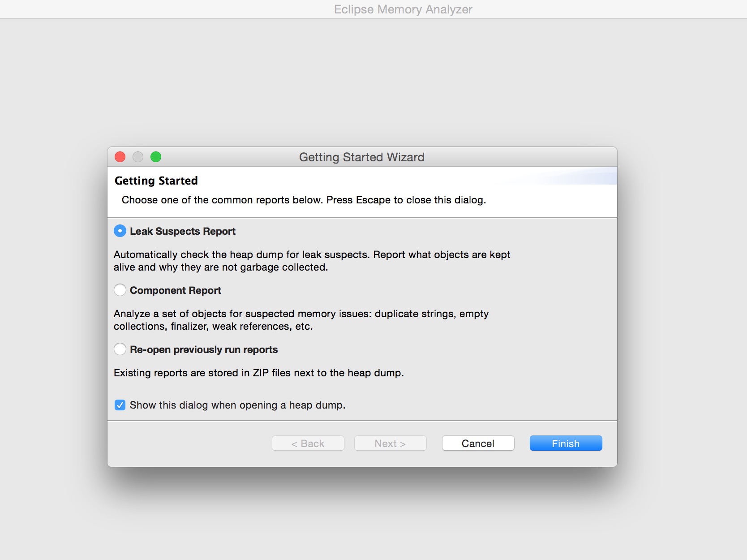The image size is (747, 560).
Task: Cancel the Getting Started Wizard
Action: 478,444
